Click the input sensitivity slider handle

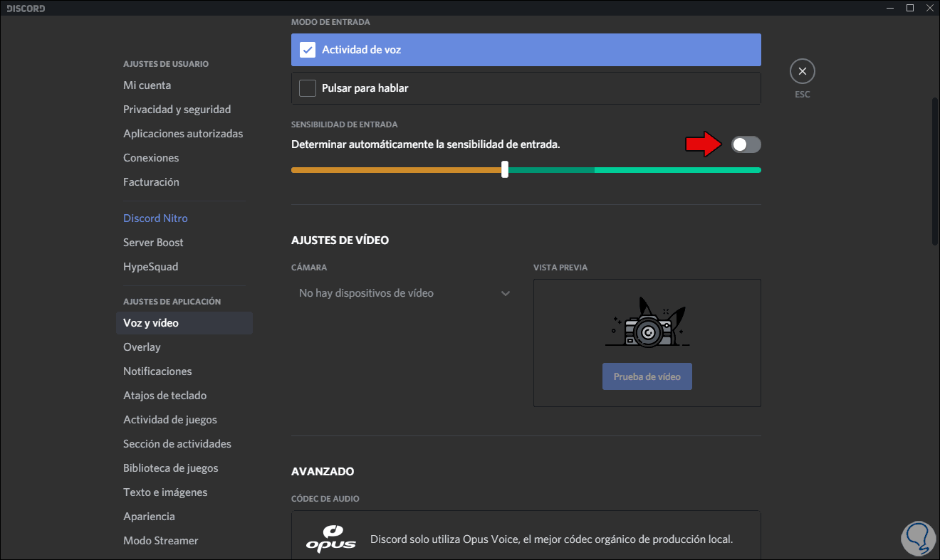tap(505, 169)
